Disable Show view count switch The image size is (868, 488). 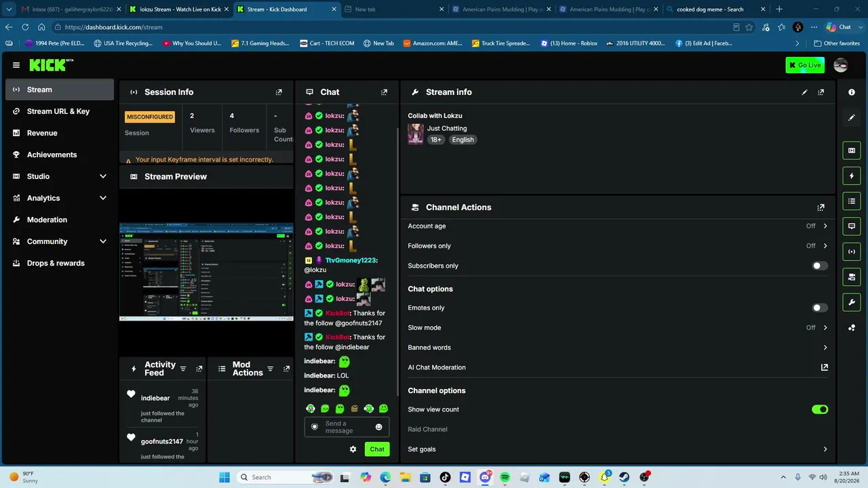(x=820, y=409)
